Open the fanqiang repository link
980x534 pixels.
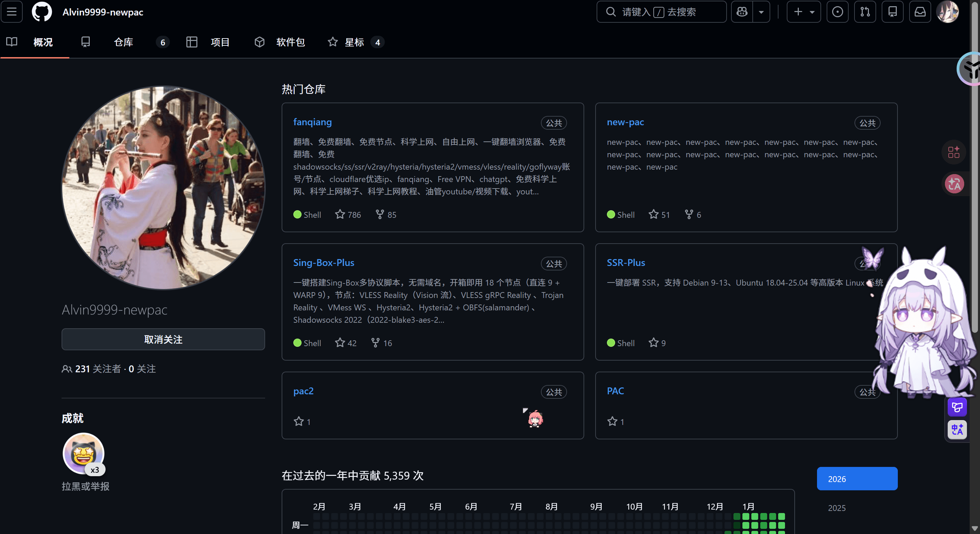coord(312,122)
